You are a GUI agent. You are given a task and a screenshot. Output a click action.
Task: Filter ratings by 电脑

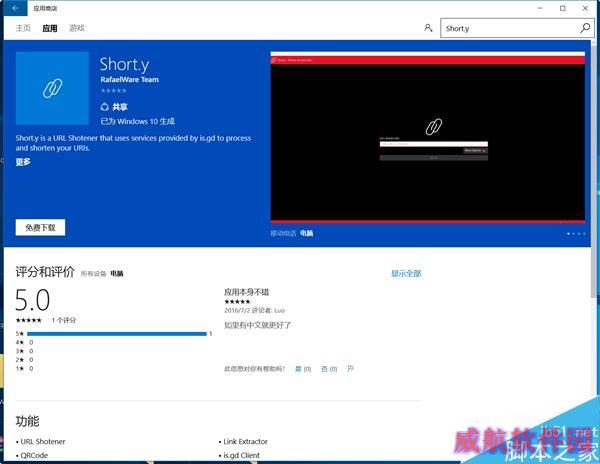tap(117, 274)
